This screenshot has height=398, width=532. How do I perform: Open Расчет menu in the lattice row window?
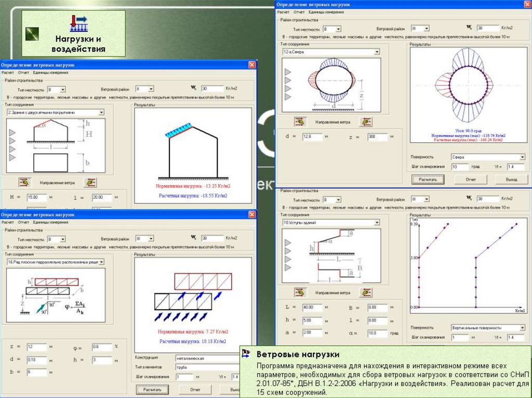[7, 222]
